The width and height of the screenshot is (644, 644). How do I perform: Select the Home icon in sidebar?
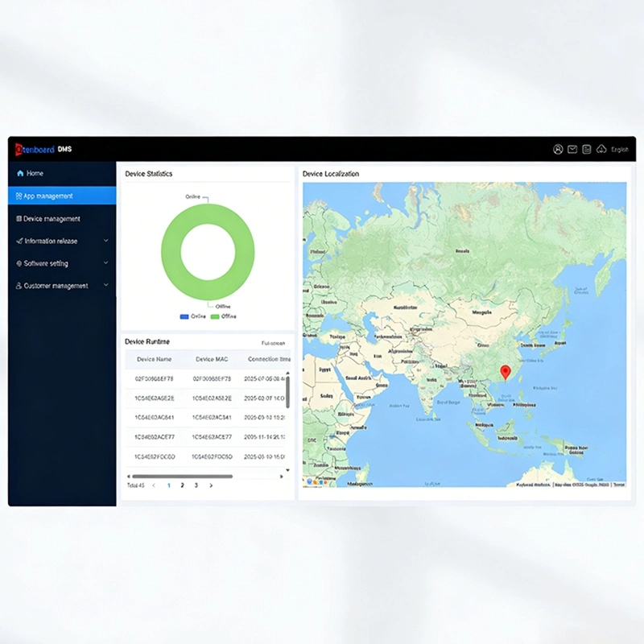coord(20,173)
